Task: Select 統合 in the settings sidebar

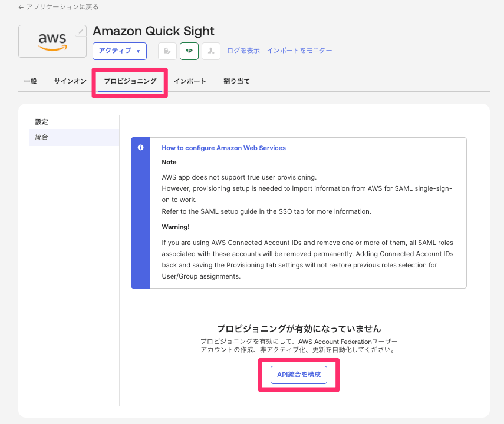Action: [42, 137]
